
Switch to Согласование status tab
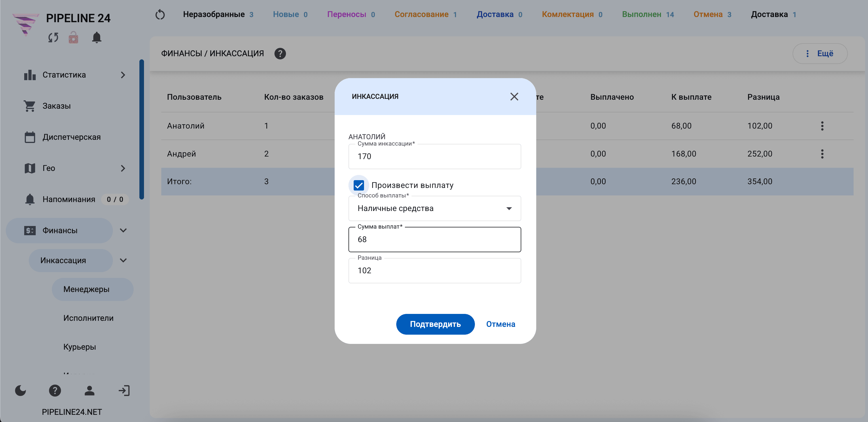426,14
